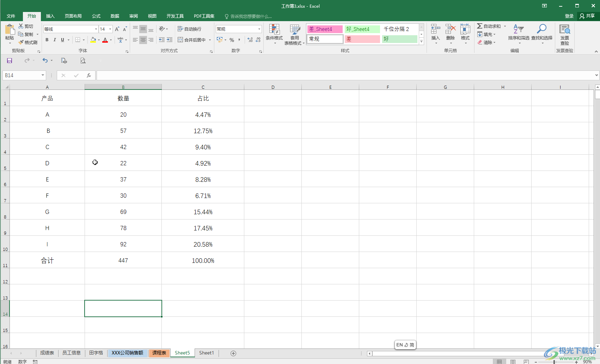Click the Insert cells icon
This screenshot has height=364, width=600.
click(436, 29)
